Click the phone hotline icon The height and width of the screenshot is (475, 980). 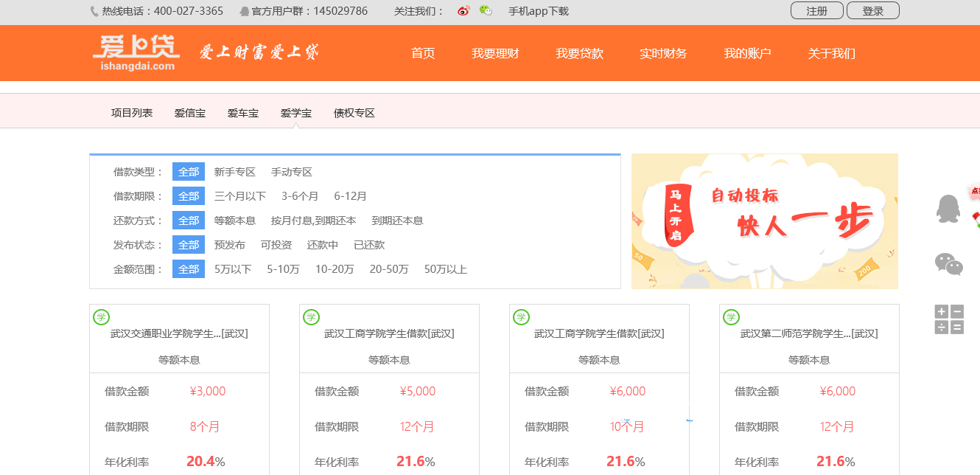(94, 11)
